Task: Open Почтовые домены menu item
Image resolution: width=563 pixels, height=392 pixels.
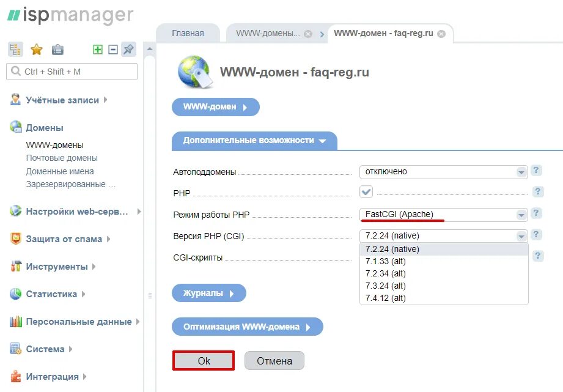Action: point(62,158)
